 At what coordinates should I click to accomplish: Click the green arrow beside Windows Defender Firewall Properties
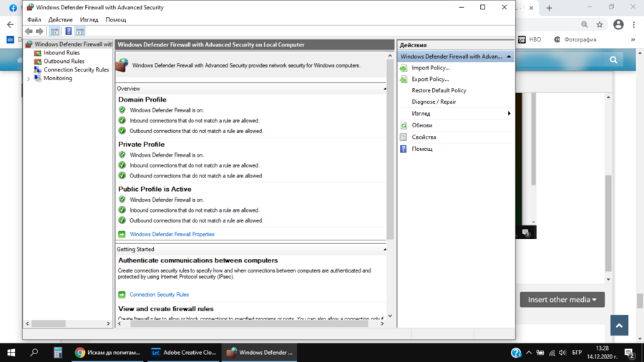122,235
